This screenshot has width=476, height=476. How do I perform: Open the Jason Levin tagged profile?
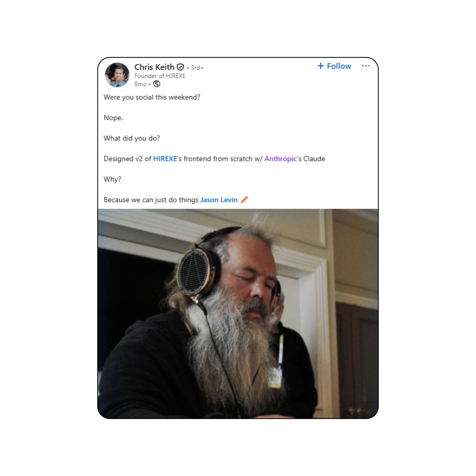[219, 200]
